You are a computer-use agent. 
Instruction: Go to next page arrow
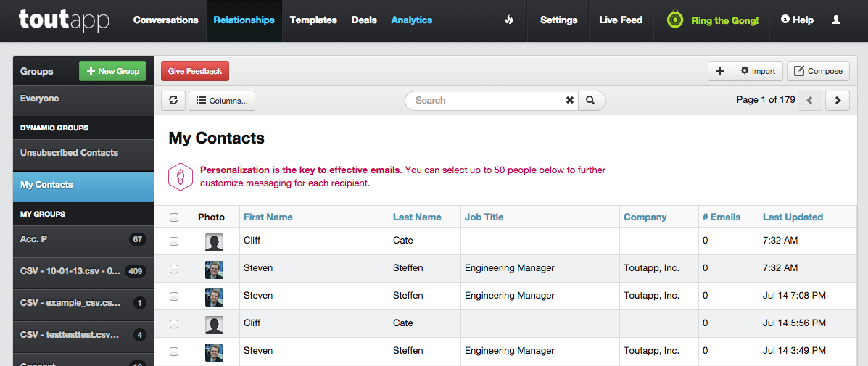click(838, 101)
